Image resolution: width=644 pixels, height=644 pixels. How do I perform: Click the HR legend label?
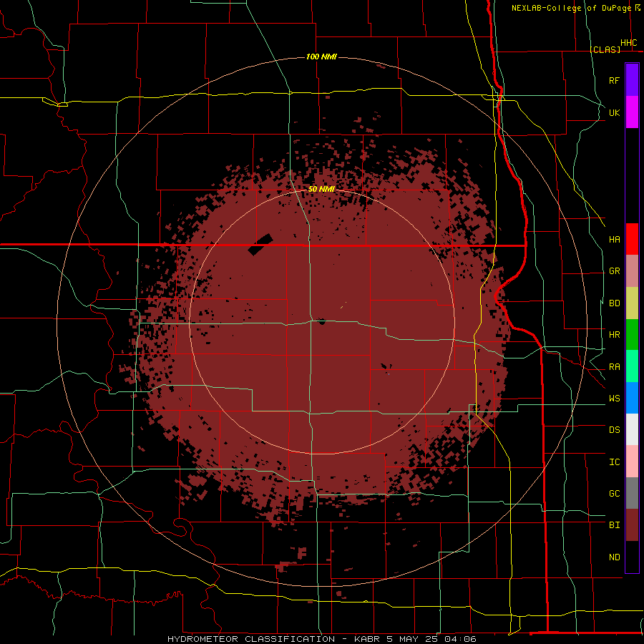pos(614,335)
